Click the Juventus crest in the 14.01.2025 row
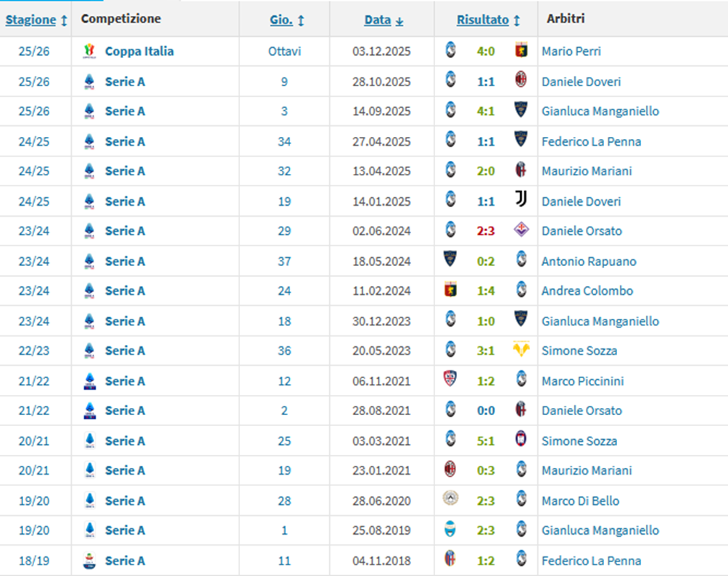The width and height of the screenshot is (728, 576). tap(521, 201)
